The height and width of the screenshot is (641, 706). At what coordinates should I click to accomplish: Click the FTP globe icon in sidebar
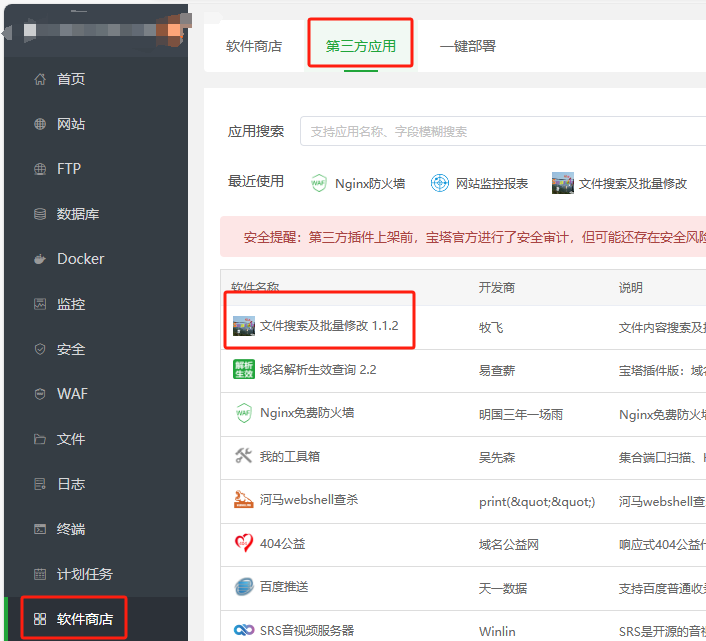point(40,169)
